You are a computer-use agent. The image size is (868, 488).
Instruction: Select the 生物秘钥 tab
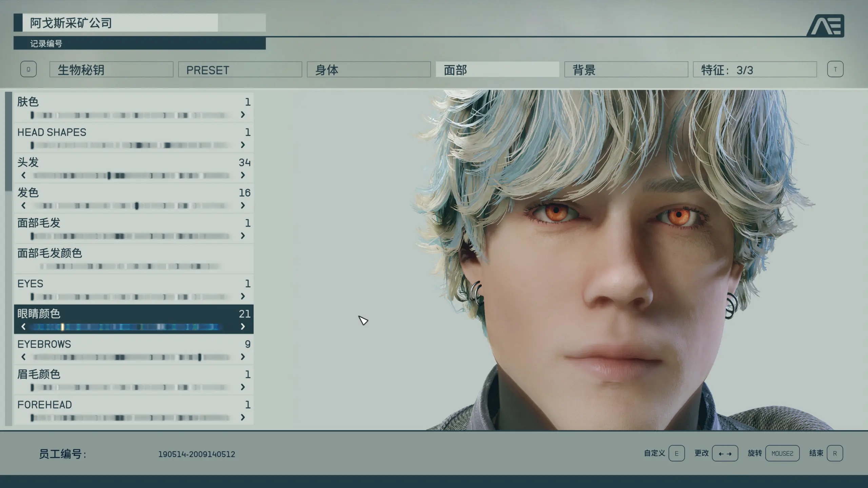point(111,70)
